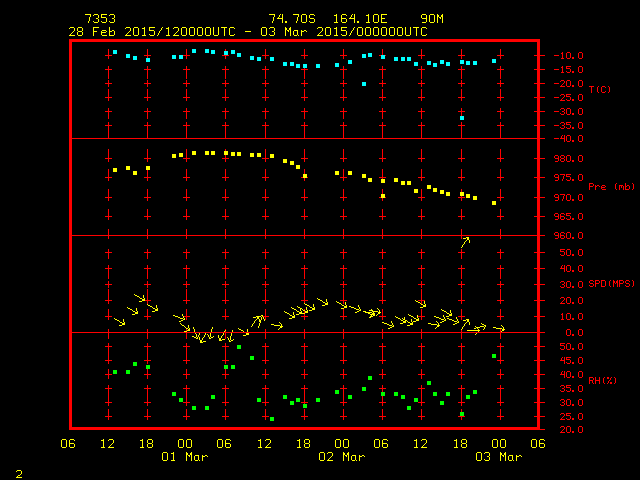This screenshot has width=640, height=480.
Task: Click the longitude value 164.10E
Action: (x=361, y=19)
